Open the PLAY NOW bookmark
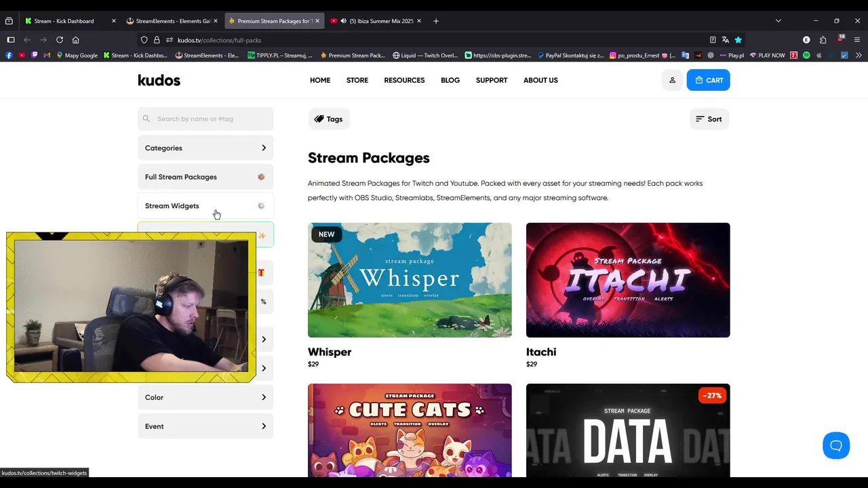The height and width of the screenshot is (488, 868). 768,56
